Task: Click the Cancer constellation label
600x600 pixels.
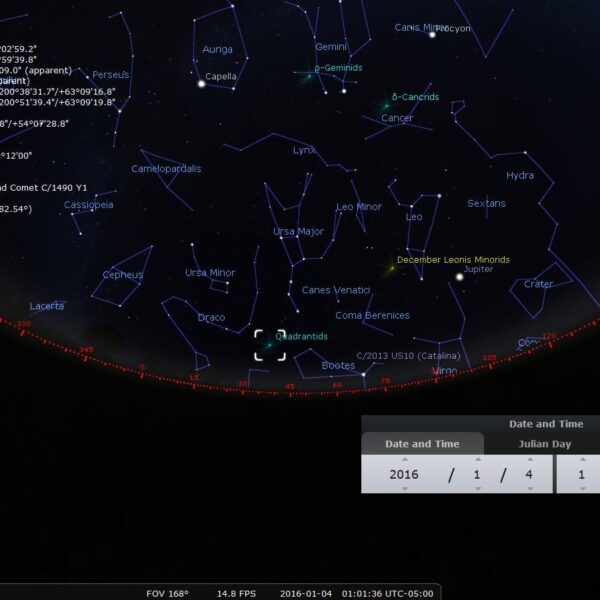Action: pyautogui.click(x=397, y=118)
